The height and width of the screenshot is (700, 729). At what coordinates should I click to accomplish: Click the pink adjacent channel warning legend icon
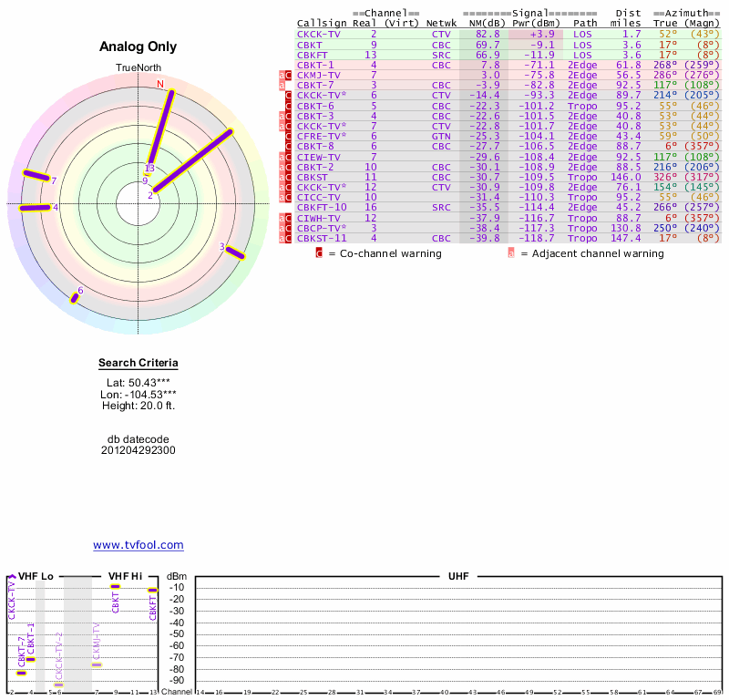pyautogui.click(x=510, y=253)
